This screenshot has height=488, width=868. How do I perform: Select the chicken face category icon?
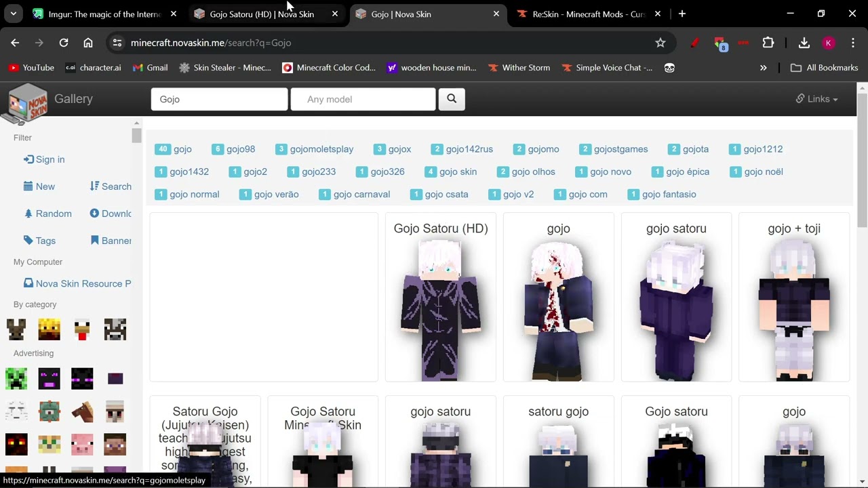[x=82, y=329]
